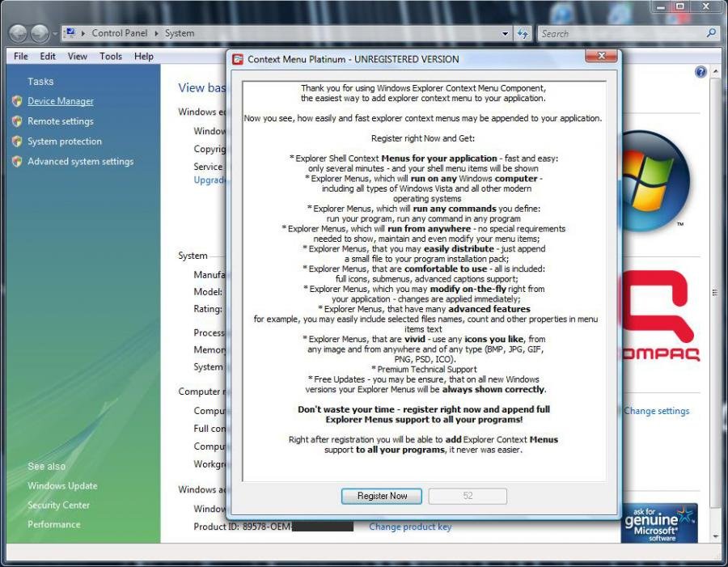Click the partially hidden Upgrade link
The image size is (728, 567).
pyautogui.click(x=210, y=180)
